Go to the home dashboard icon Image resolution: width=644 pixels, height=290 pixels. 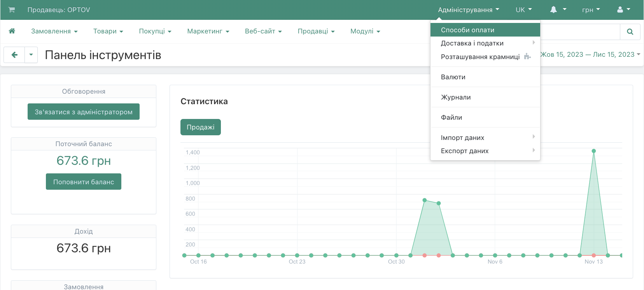(12, 31)
